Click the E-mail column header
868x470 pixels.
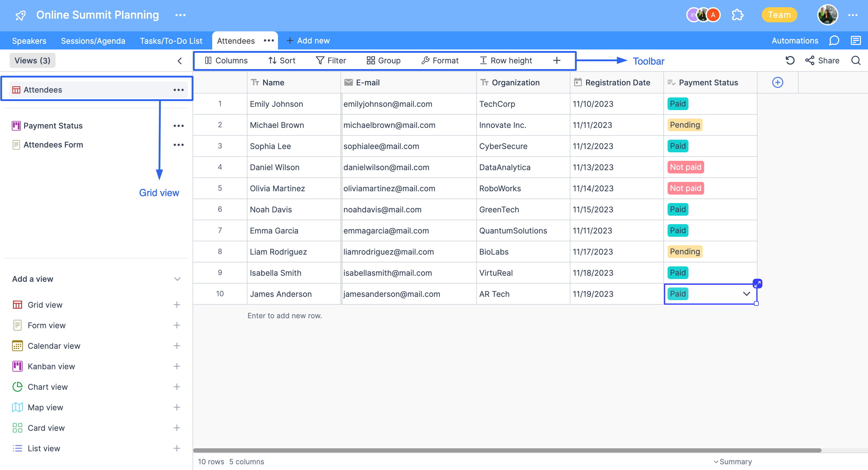click(408, 83)
